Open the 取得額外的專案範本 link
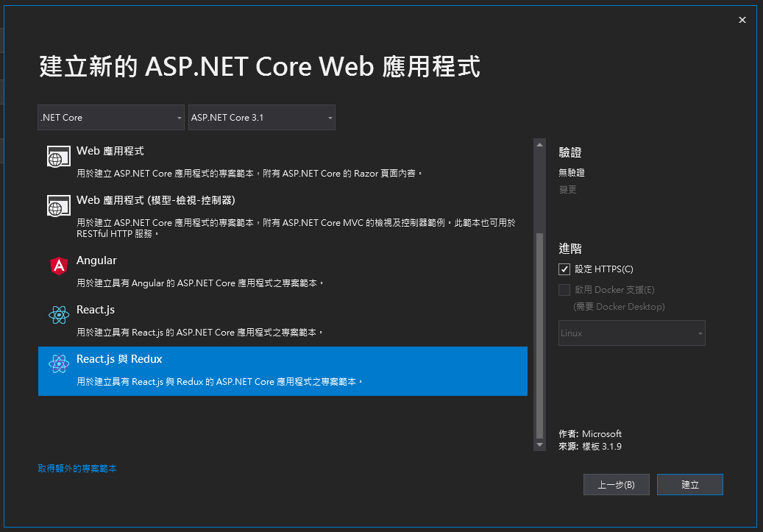 pyautogui.click(x=77, y=468)
